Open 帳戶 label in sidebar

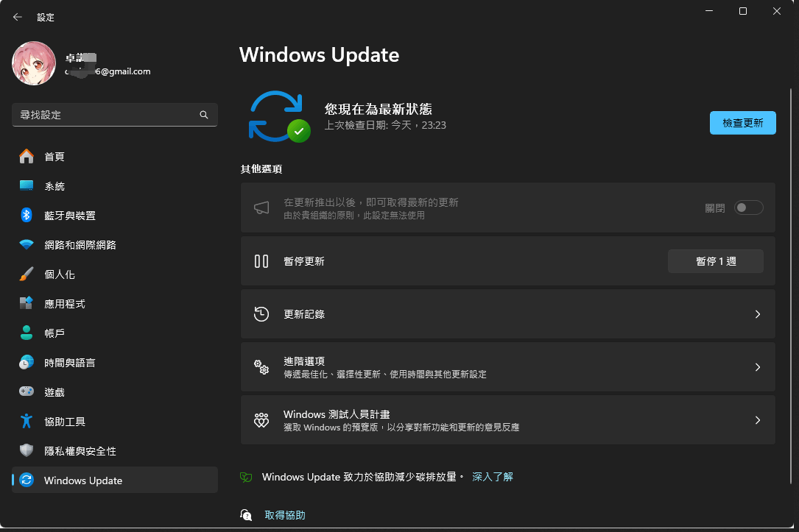tap(54, 333)
